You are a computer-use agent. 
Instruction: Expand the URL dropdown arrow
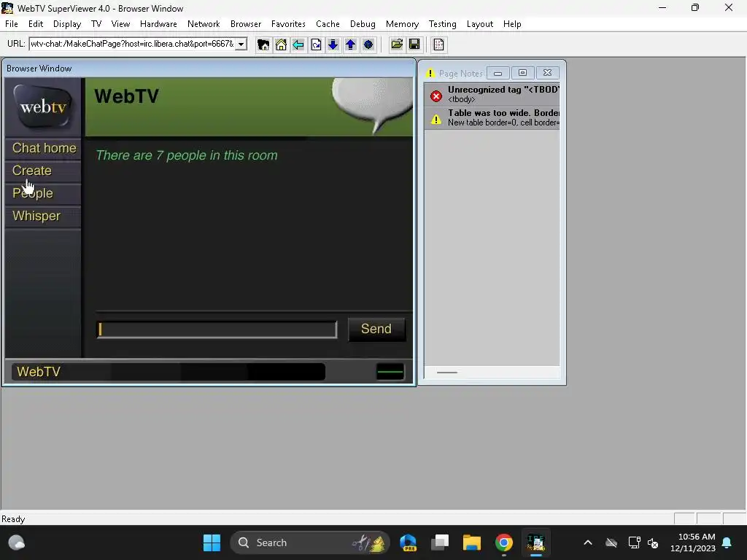241,44
